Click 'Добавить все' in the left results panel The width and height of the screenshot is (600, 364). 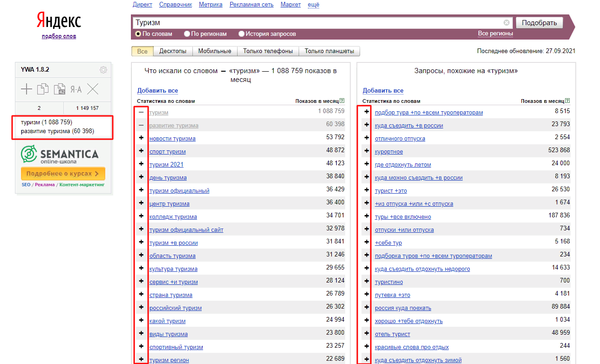[157, 91]
